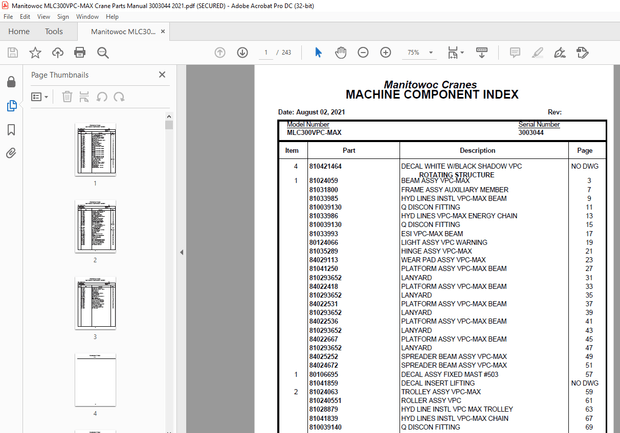Select the Hand pan tool

pyautogui.click(x=341, y=52)
